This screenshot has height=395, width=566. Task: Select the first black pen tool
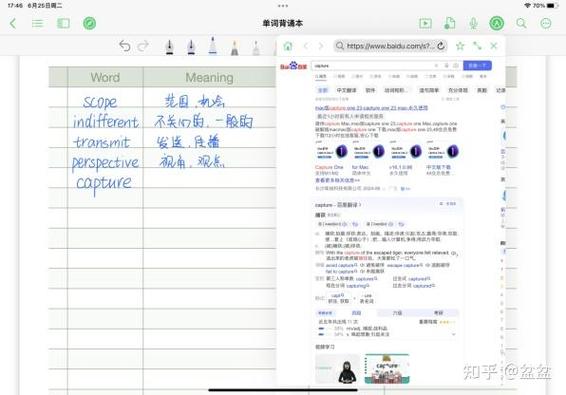pyautogui.click(x=169, y=47)
